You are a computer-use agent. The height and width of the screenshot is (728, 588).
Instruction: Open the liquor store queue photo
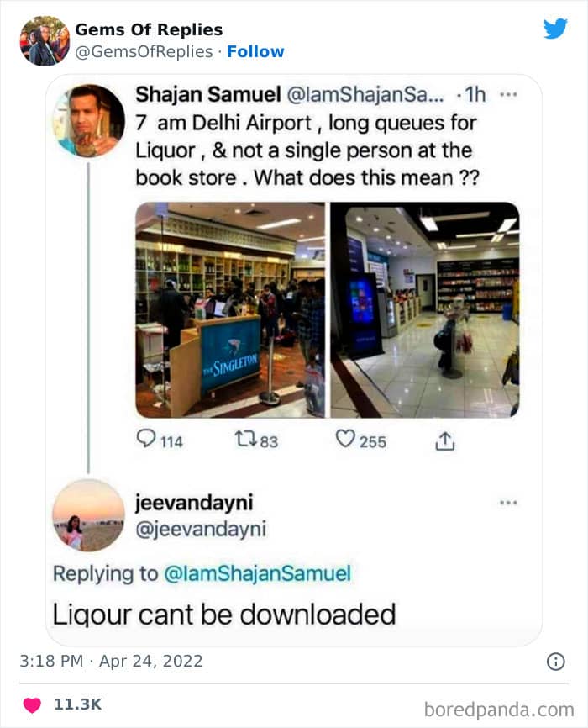pyautogui.click(x=230, y=309)
